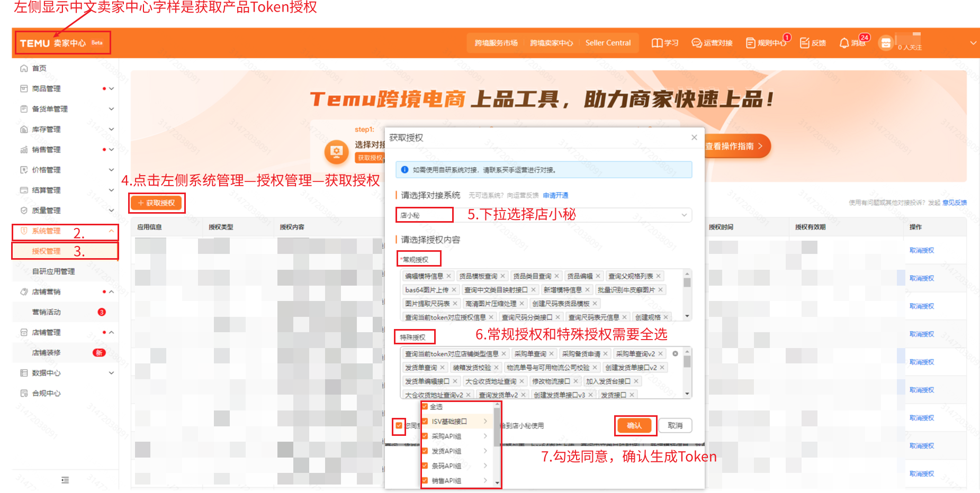Screen dimensions: 980x493
Task: Collapse the sidebar using the bottom menu icon
Action: coord(65,480)
